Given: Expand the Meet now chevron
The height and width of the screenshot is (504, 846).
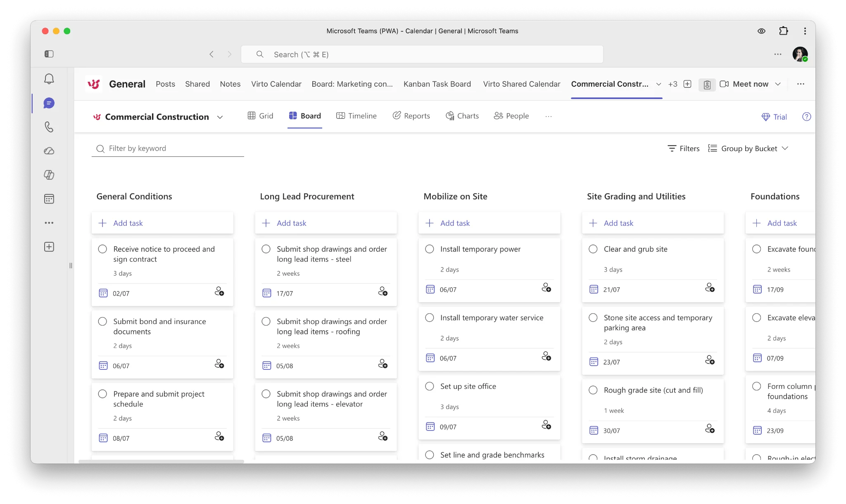Looking at the screenshot, I should 778,84.
